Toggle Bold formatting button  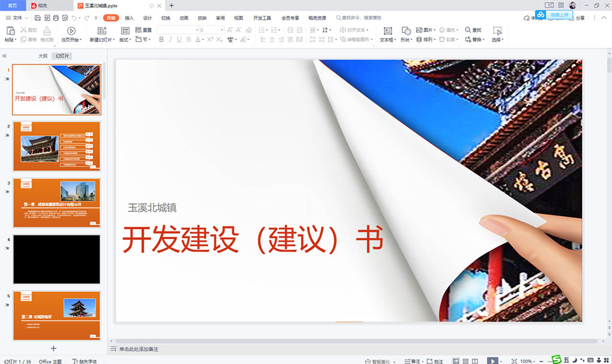click(x=161, y=40)
